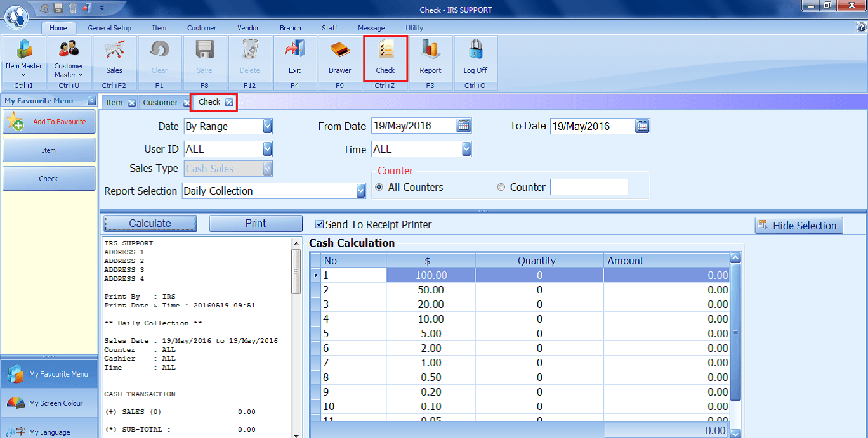Open the Date By Range dropdown
Image resolution: width=868 pixels, height=438 pixels.
(267, 126)
